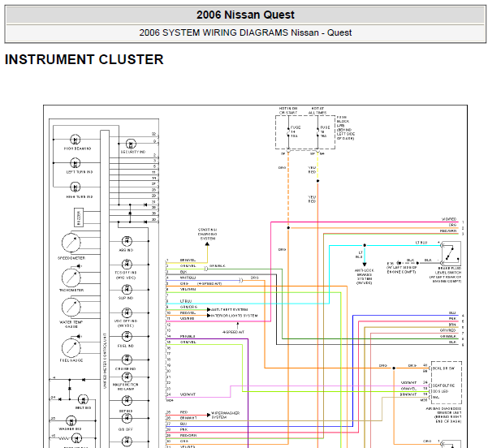Click the yellow arrow pointing to Starting/Charging System
This screenshot has height=448, width=488.
click(x=207, y=244)
